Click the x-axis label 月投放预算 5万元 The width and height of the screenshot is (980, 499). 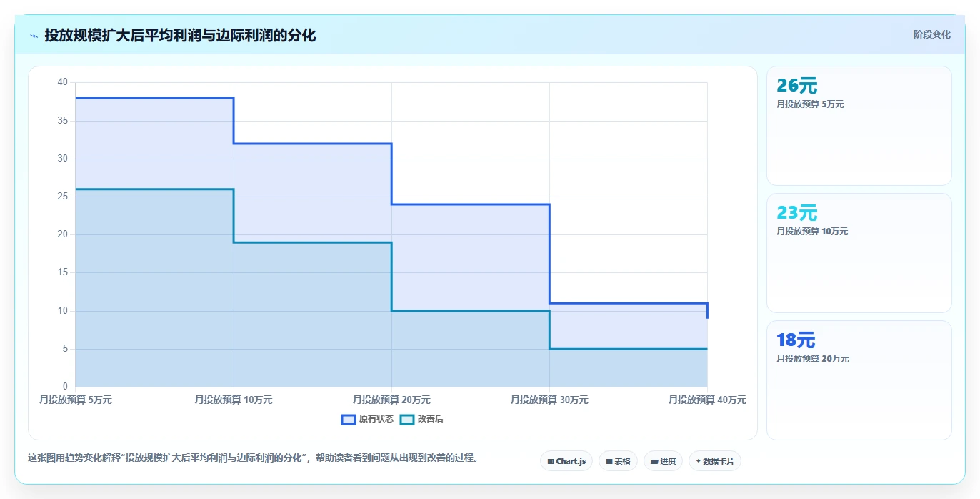pyautogui.click(x=76, y=400)
